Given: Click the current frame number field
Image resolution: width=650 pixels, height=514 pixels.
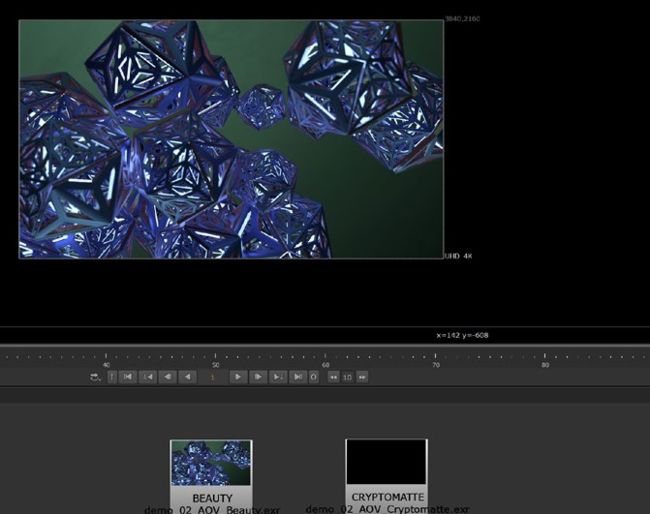Looking at the screenshot, I should point(212,377).
